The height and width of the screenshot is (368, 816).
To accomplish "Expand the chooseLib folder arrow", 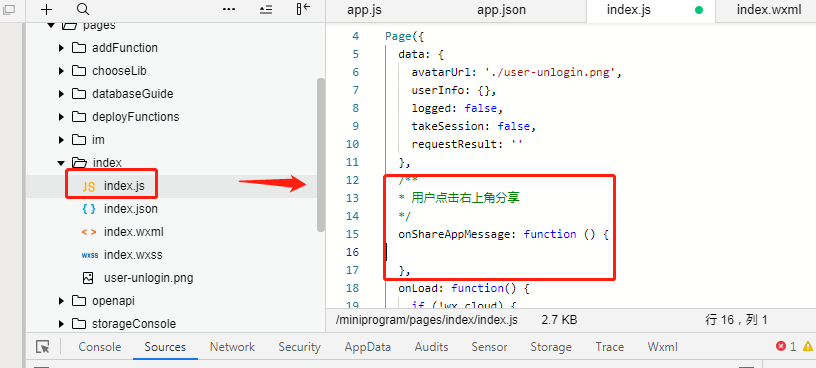I will (x=61, y=71).
